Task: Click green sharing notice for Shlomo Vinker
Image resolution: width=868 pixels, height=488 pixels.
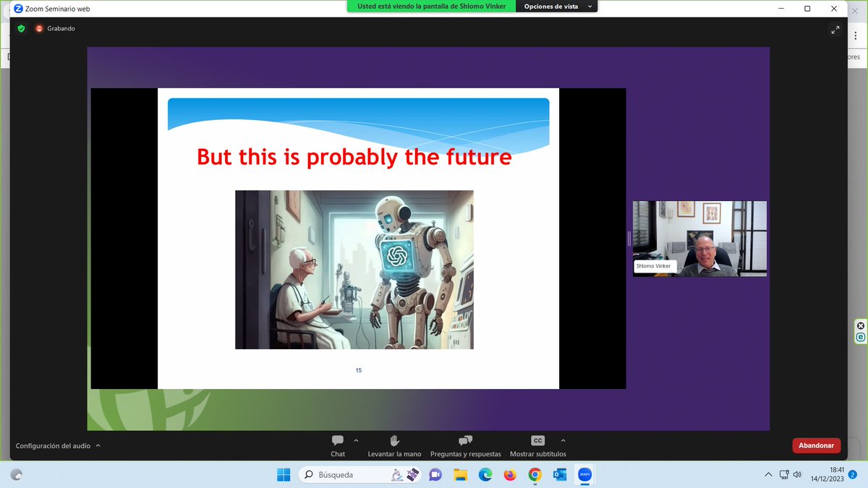Action: (x=431, y=6)
